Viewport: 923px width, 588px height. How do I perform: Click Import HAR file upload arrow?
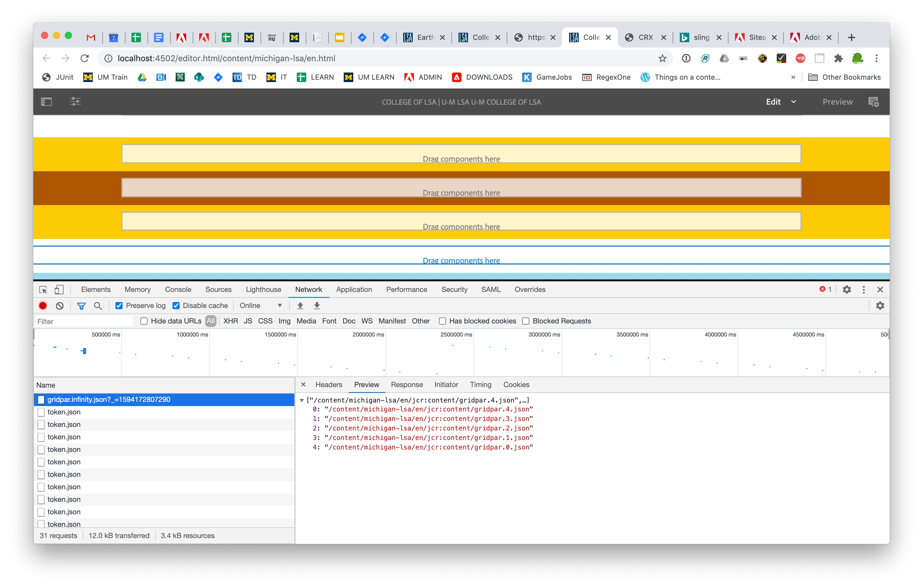[x=300, y=306]
